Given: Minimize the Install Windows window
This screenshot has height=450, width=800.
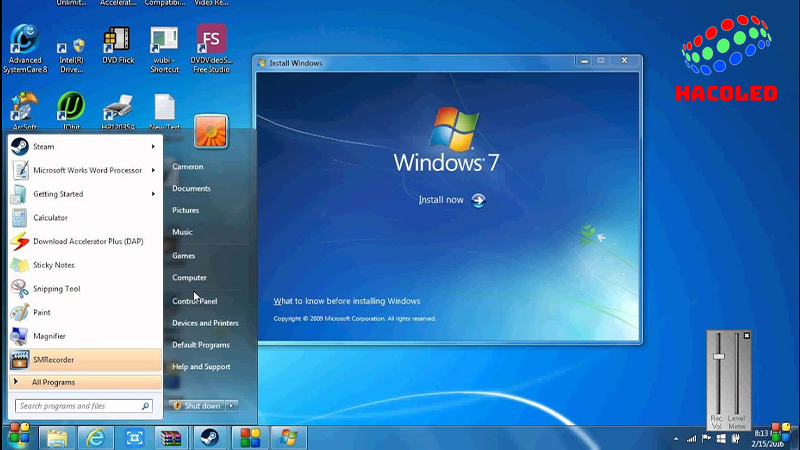Looking at the screenshot, I should pos(585,61).
